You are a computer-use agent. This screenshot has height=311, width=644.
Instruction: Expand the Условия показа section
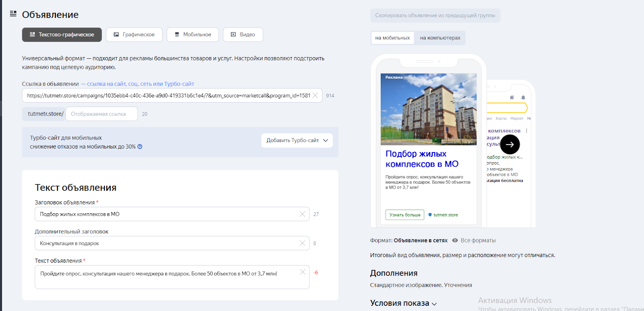[403, 303]
